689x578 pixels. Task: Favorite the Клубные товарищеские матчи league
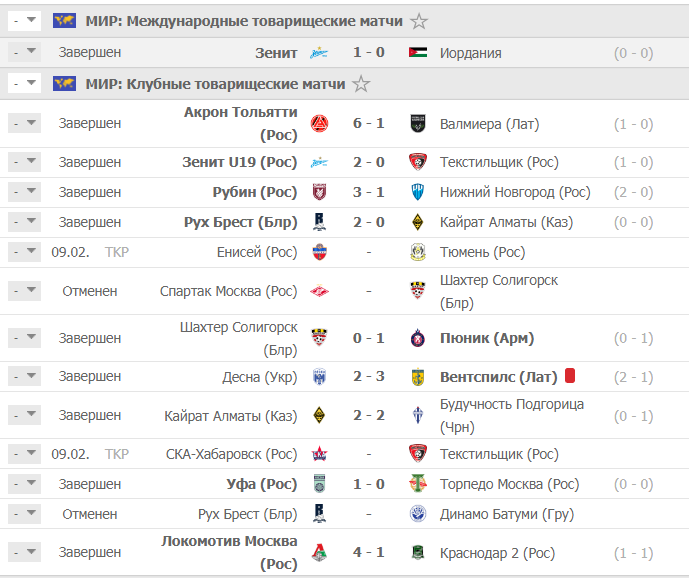(361, 84)
